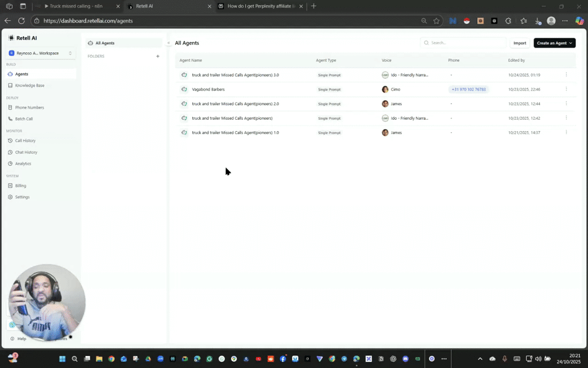Open truck and trailer Missed Calls Agent(pioneers) 3.0
Viewport: 588px width, 368px height.
click(235, 75)
